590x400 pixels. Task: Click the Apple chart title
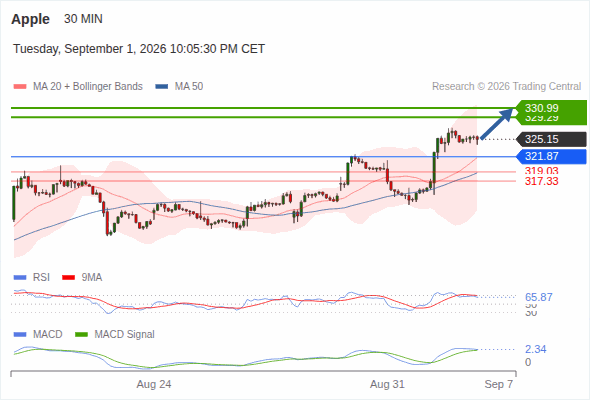[30, 19]
